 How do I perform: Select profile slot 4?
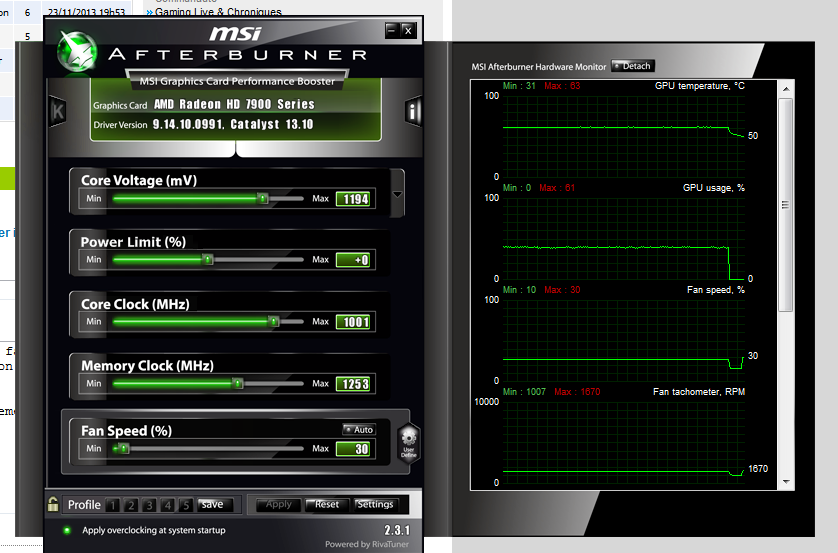(x=167, y=505)
